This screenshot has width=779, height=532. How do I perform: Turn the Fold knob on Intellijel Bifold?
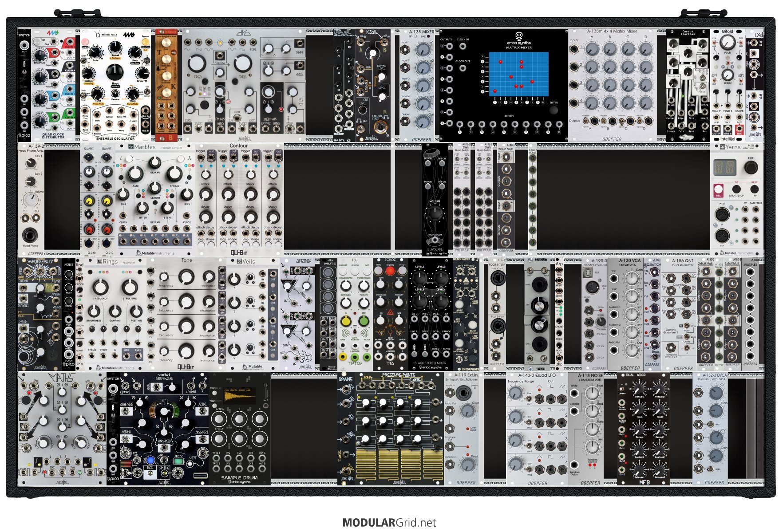[727, 43]
